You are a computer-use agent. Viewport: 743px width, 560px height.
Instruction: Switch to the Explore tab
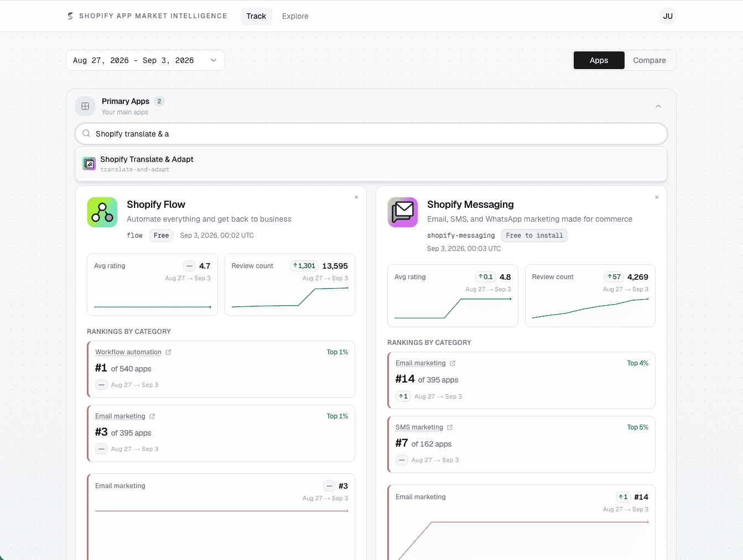295,16
